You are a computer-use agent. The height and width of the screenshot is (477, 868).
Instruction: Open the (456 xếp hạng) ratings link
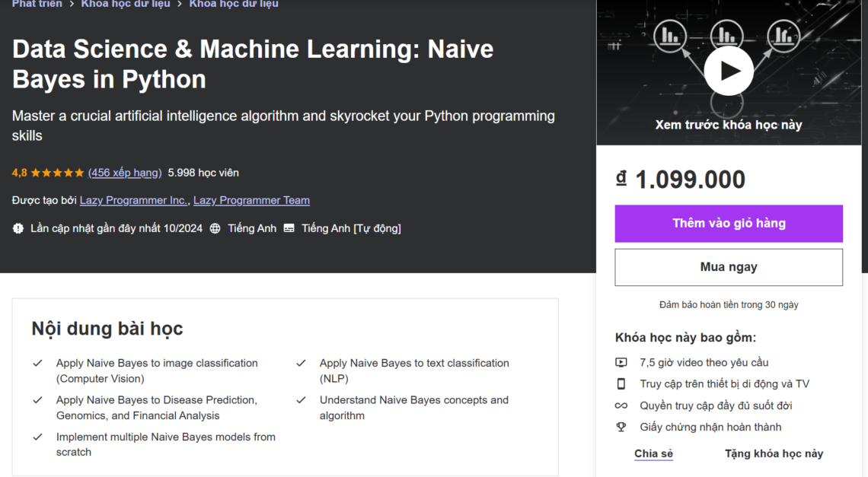pos(125,173)
